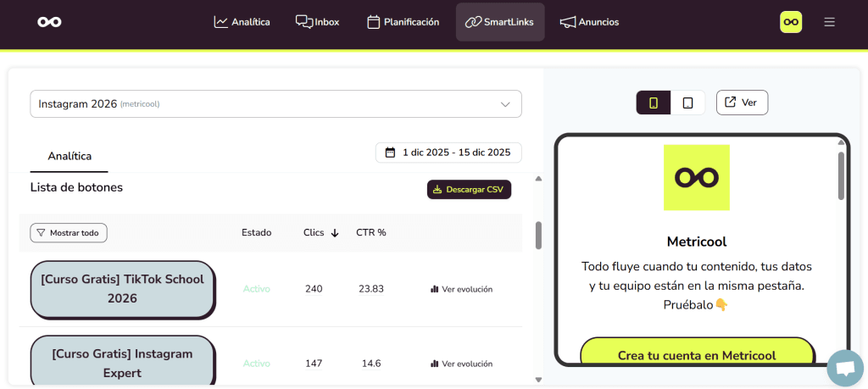Open the chat support bubble
Screen dimensions: 868x389
[844, 368]
